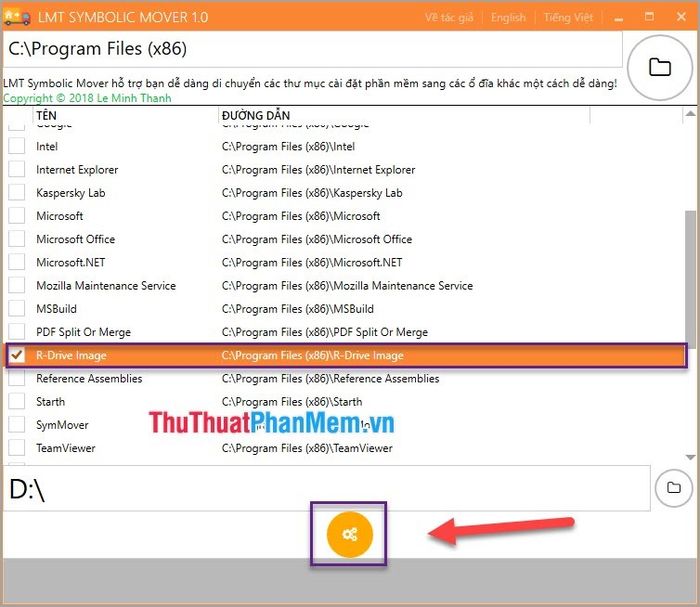Select the 'Reference Assemblies' name

(89, 378)
